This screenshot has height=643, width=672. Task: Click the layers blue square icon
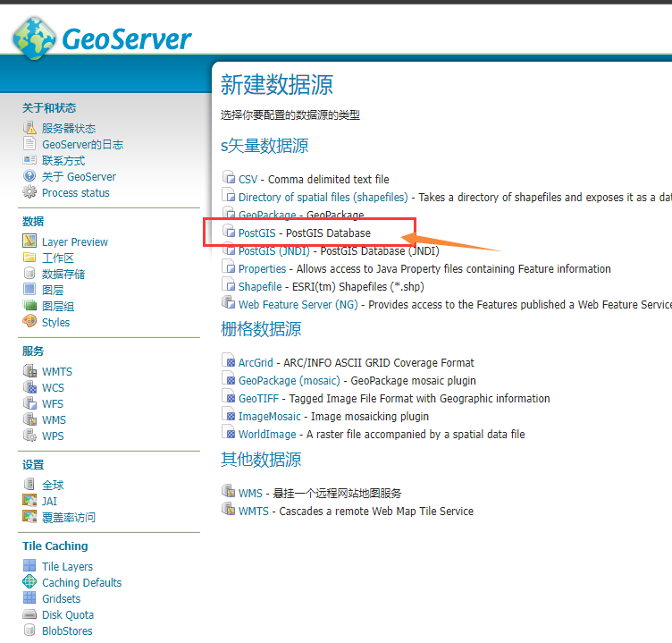(29, 289)
